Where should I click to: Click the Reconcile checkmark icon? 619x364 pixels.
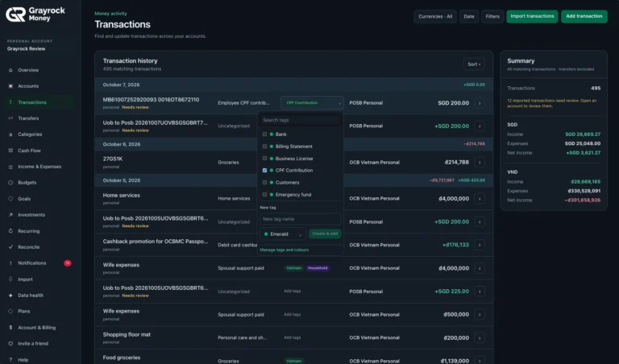[x=10, y=247]
